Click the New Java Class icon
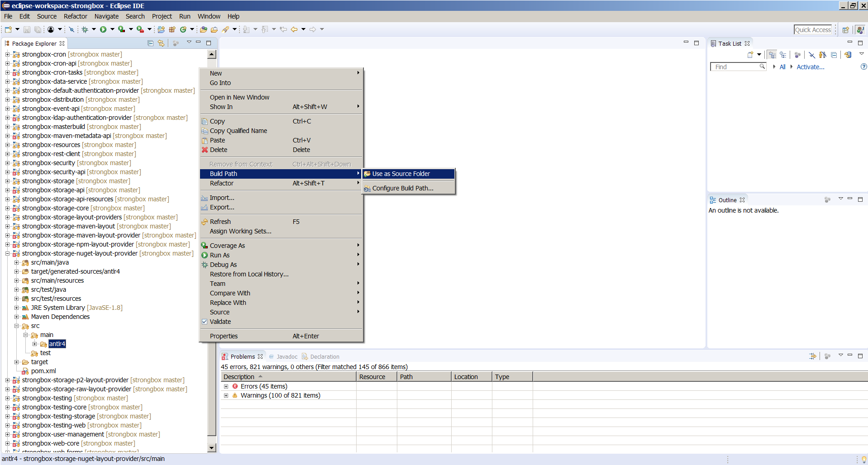The height and width of the screenshot is (465, 868). [183, 29]
